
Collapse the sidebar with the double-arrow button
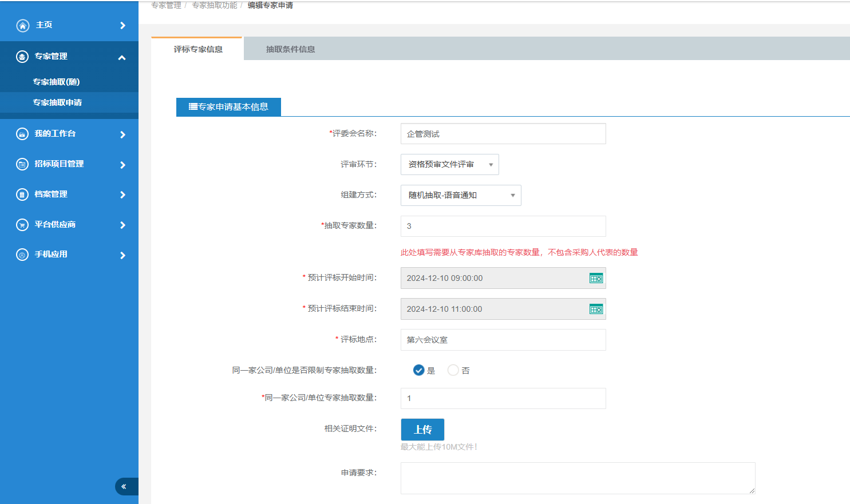click(124, 486)
